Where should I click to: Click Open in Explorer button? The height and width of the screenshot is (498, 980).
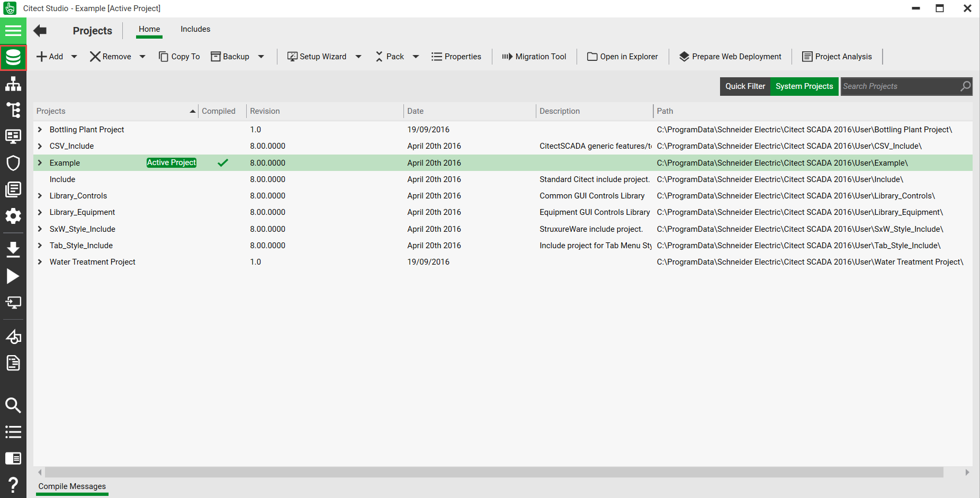[x=623, y=57]
